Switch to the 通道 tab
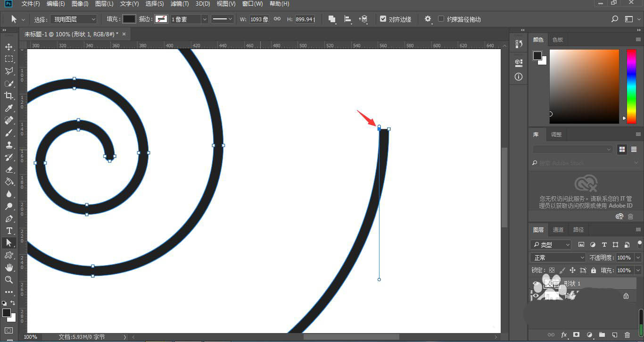This screenshot has width=644, height=342. [558, 230]
